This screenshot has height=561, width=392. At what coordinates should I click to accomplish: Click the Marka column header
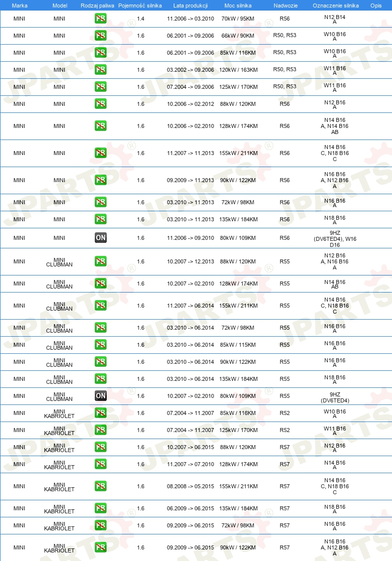click(19, 6)
